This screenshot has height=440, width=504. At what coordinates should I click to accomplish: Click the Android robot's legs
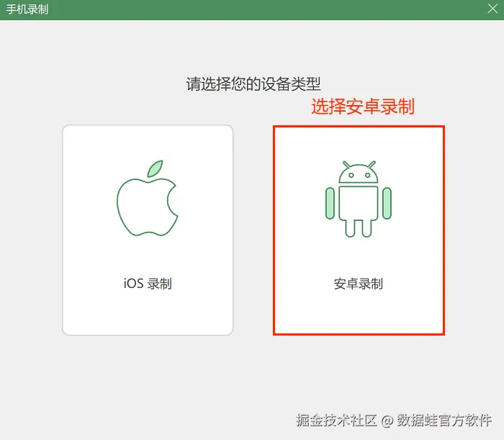[x=359, y=228]
